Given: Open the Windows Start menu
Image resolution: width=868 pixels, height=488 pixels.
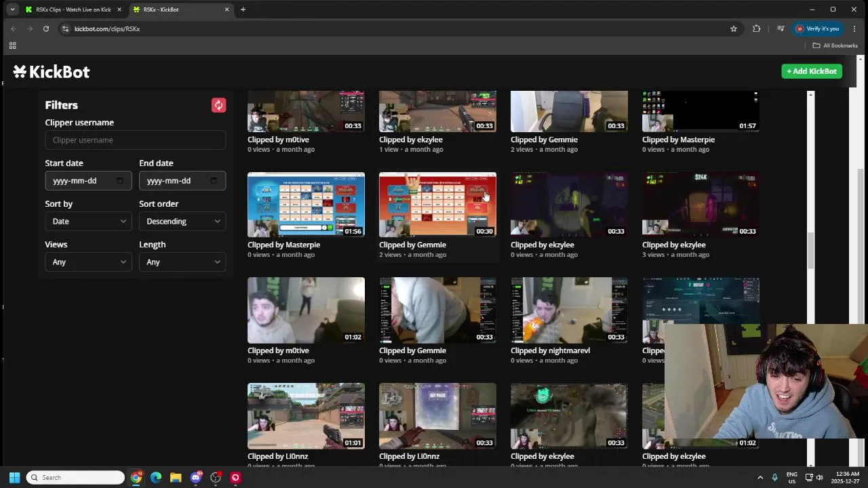Looking at the screenshot, I should click(x=14, y=477).
